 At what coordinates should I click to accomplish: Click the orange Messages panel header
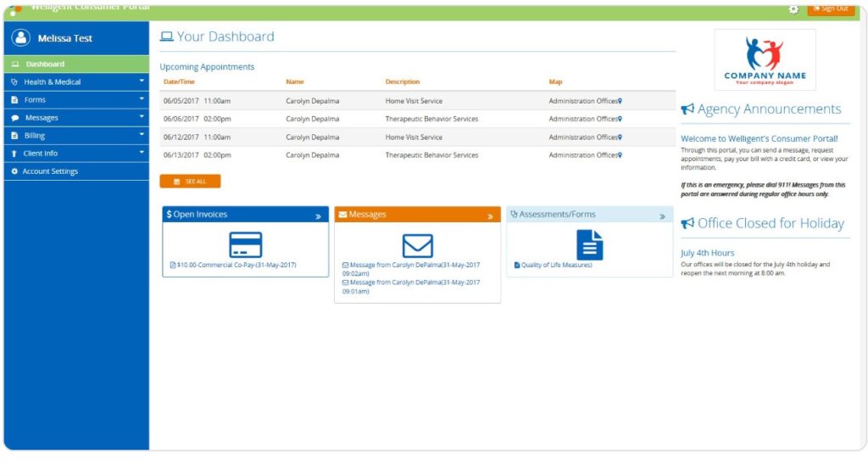tap(417, 215)
